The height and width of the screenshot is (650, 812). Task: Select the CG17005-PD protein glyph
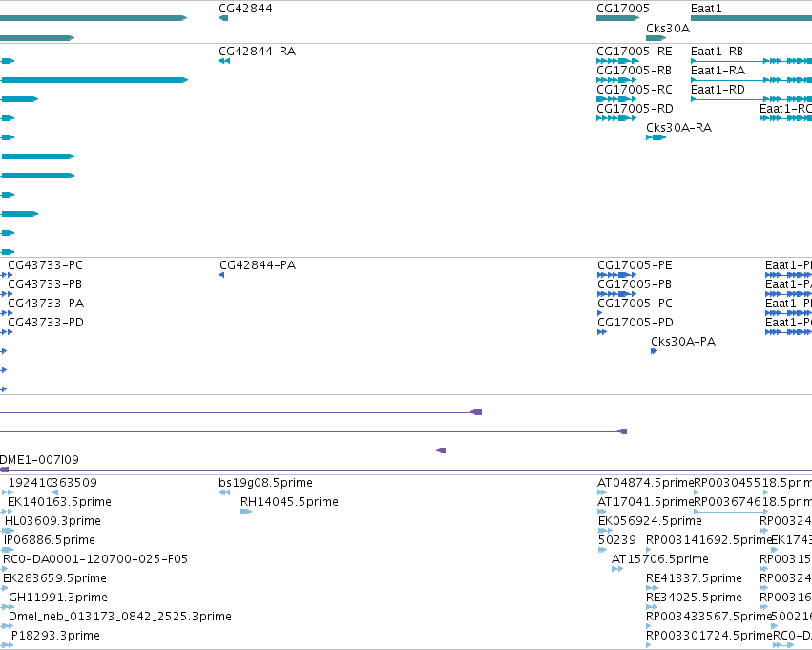[602, 332]
